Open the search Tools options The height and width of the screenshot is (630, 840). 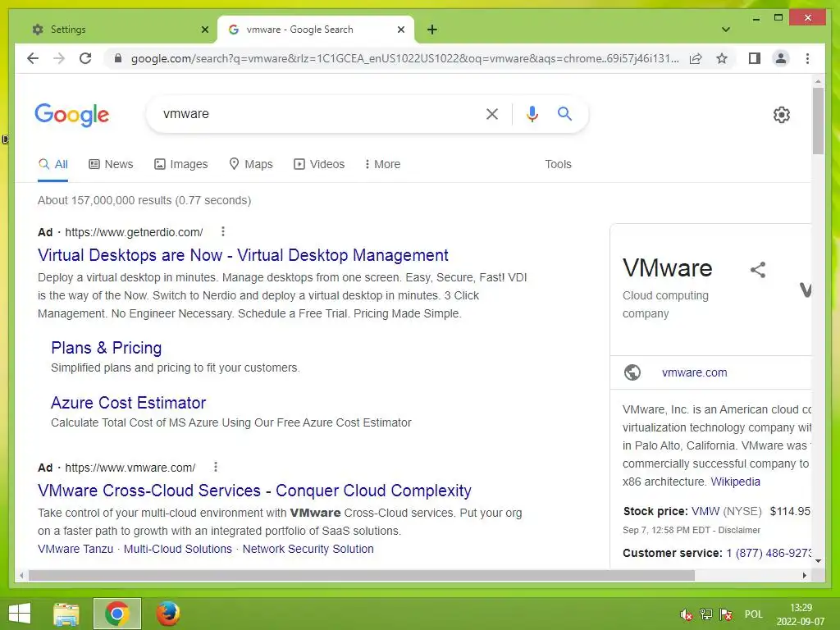pos(558,164)
